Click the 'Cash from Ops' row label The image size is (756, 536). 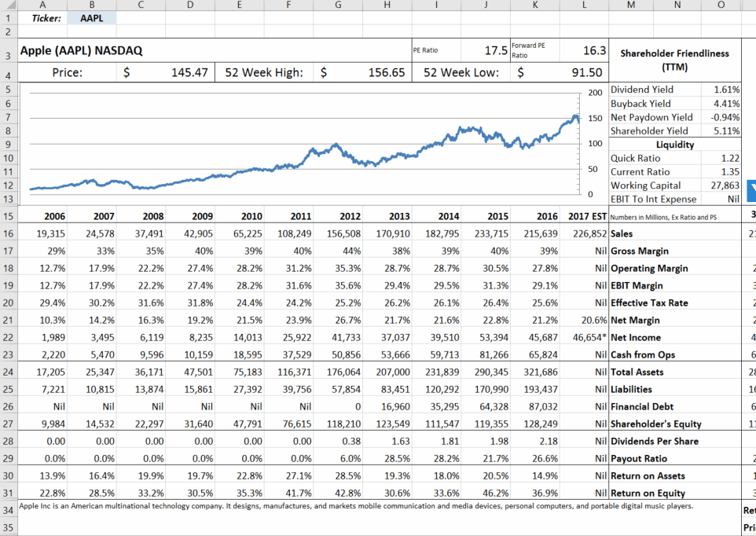[643, 354]
